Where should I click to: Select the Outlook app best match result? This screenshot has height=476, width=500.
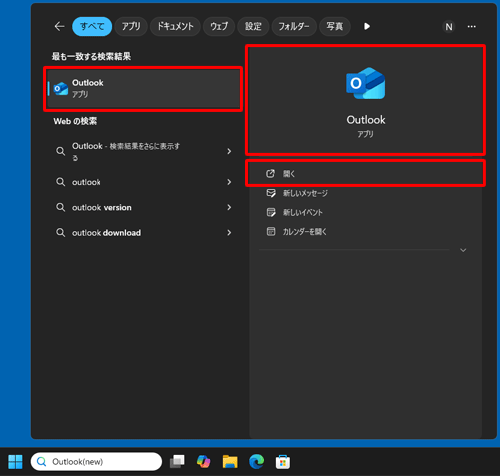[x=143, y=89]
